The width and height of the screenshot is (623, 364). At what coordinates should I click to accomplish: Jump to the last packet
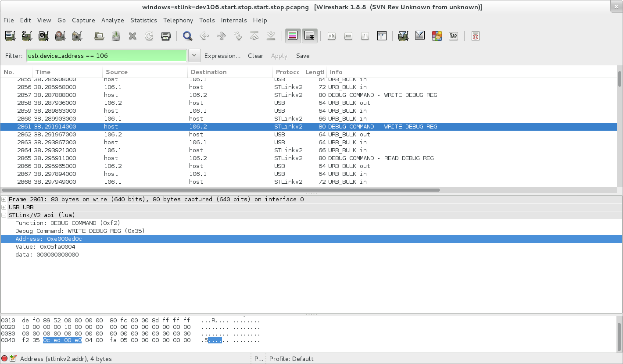pos(271,36)
